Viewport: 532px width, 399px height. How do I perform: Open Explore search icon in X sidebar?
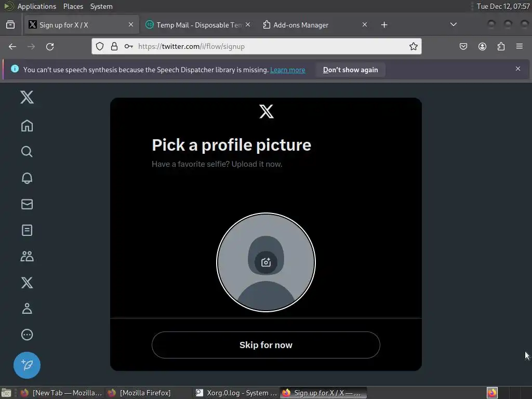pyautogui.click(x=27, y=152)
